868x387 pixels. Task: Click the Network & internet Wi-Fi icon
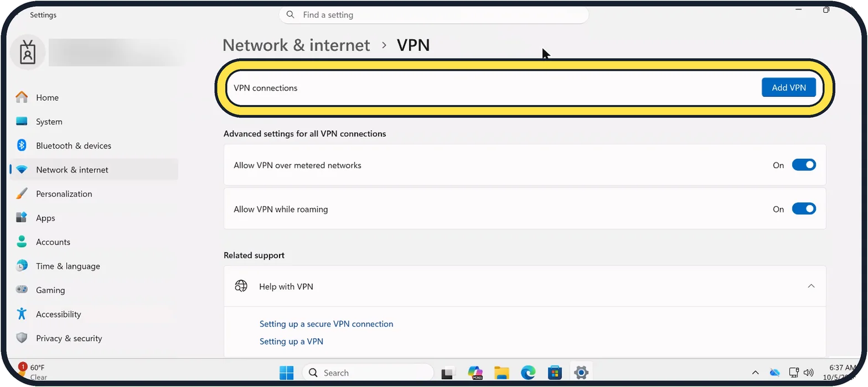(x=22, y=170)
